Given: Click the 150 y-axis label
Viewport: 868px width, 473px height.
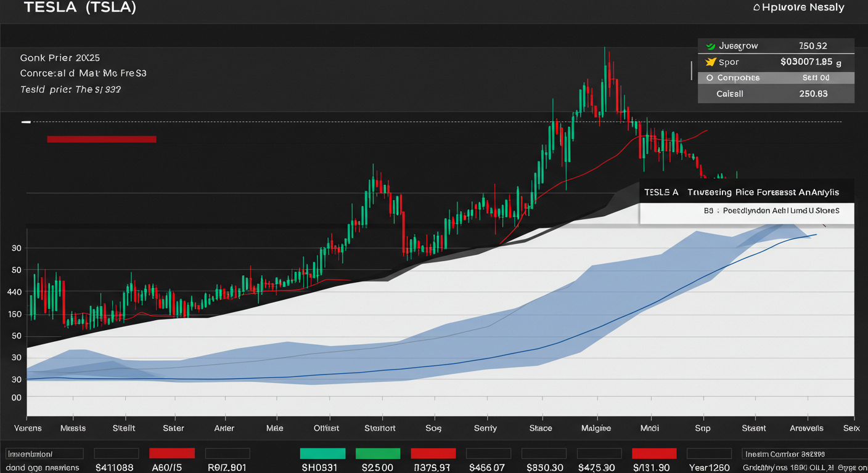Looking at the screenshot, I should 15,314.
